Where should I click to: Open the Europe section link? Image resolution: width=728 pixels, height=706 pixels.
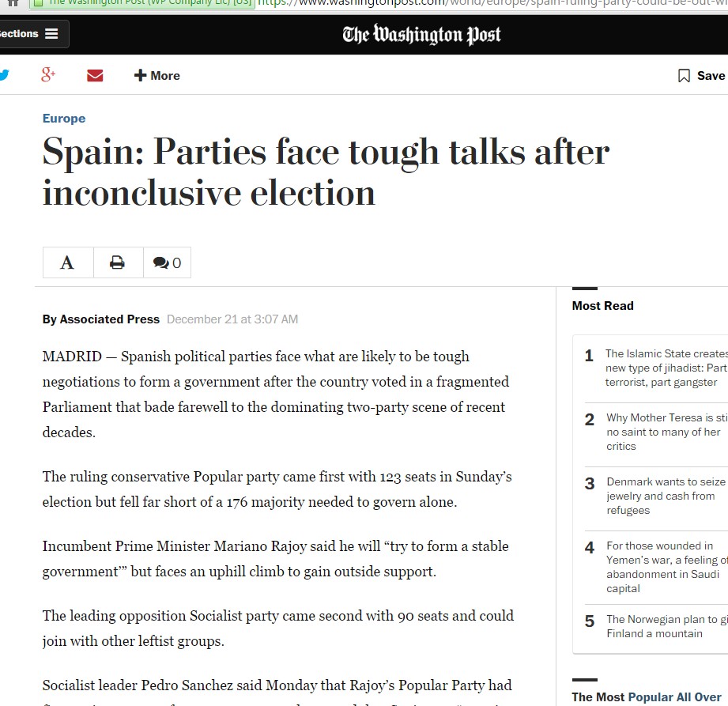pyautogui.click(x=64, y=119)
